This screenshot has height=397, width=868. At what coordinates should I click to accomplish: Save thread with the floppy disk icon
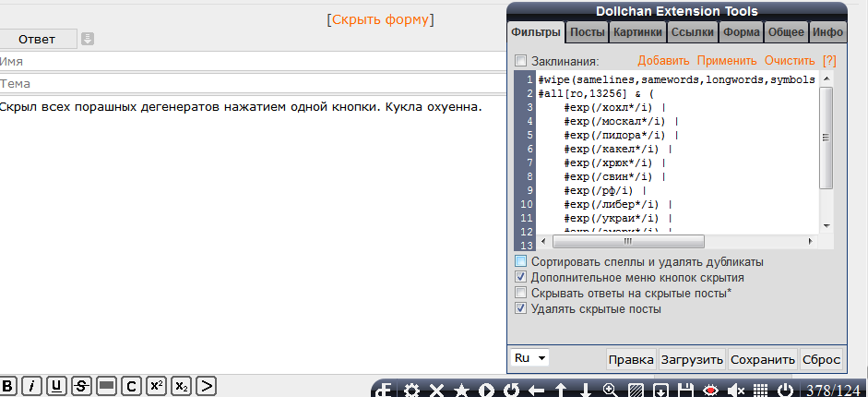click(685, 390)
